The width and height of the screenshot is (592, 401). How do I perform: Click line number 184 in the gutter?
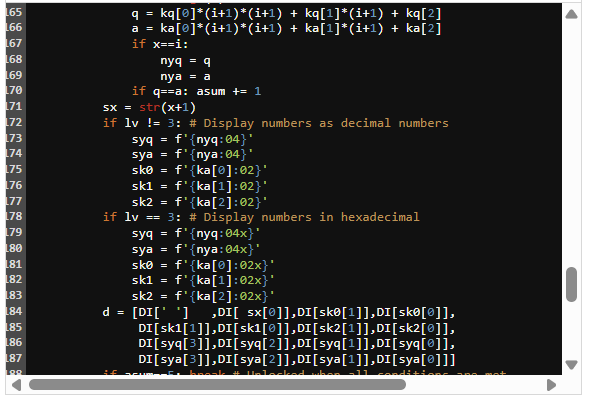tap(14, 311)
